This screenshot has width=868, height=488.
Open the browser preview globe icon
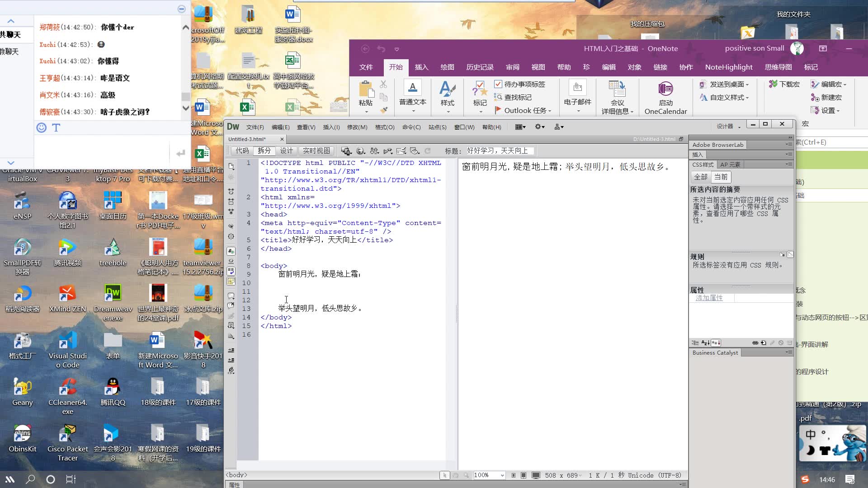click(361, 150)
